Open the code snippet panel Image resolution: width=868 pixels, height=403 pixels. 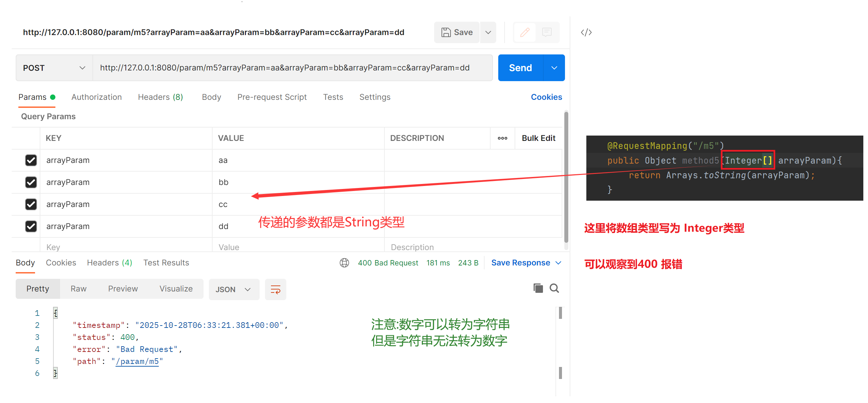click(586, 32)
